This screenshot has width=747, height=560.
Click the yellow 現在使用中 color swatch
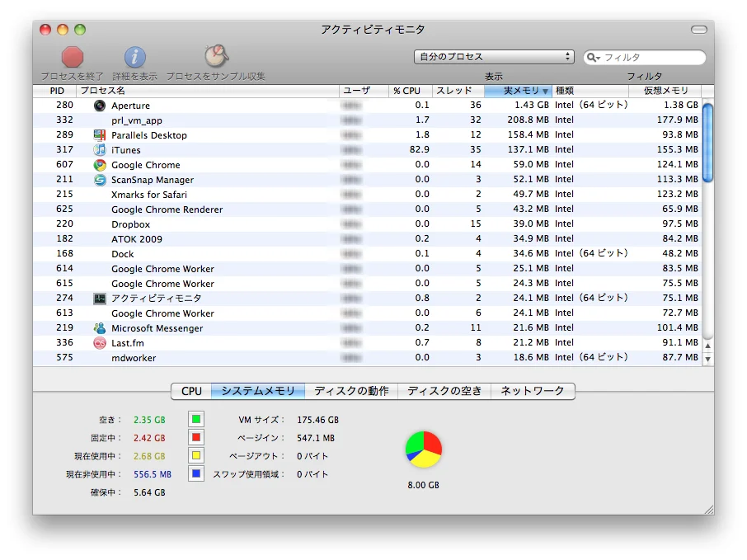(x=195, y=455)
